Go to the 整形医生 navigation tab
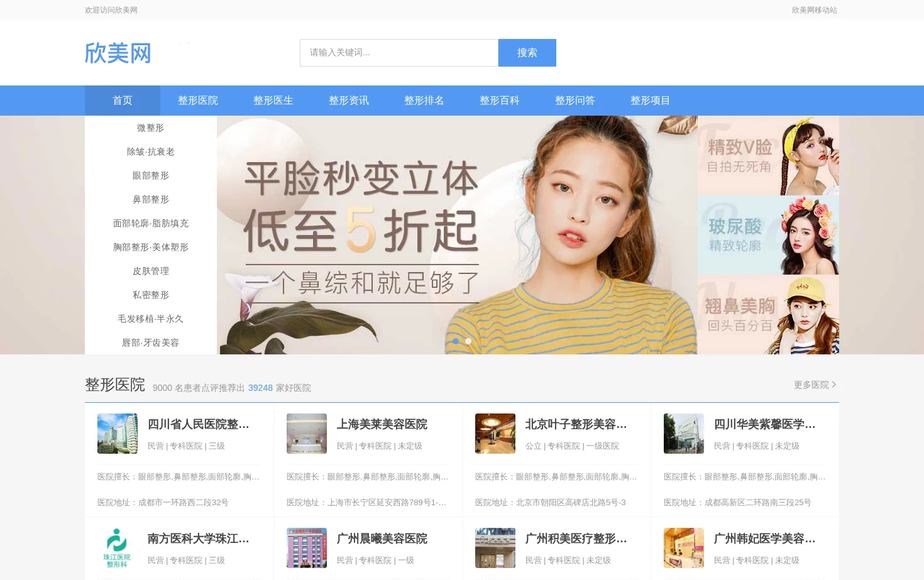924x580 pixels. point(273,101)
